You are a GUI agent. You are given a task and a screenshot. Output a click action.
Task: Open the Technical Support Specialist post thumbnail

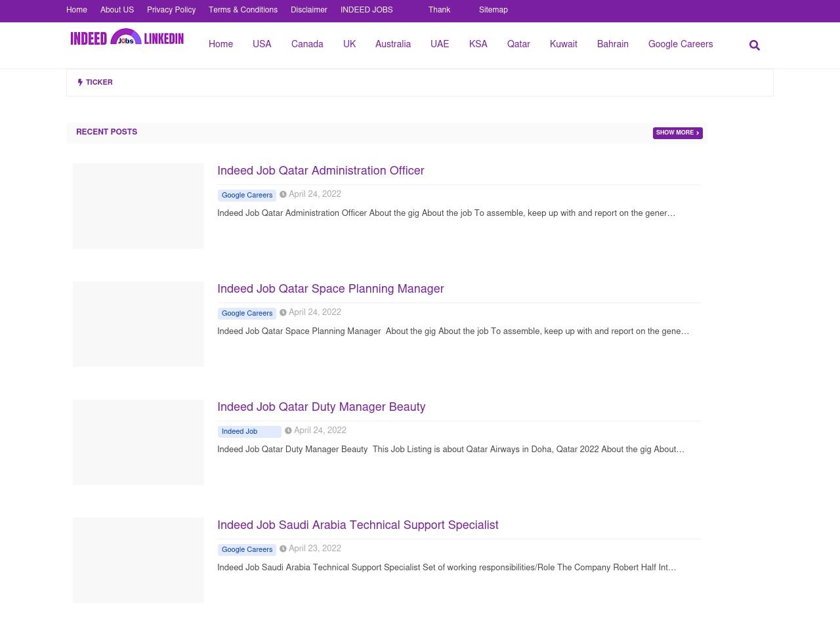point(138,560)
